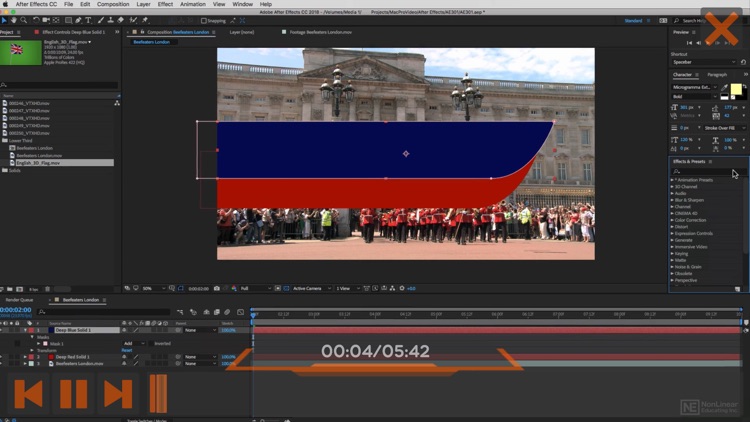Click the trash icon in Project panel
The width and height of the screenshot is (750, 422).
47,289
